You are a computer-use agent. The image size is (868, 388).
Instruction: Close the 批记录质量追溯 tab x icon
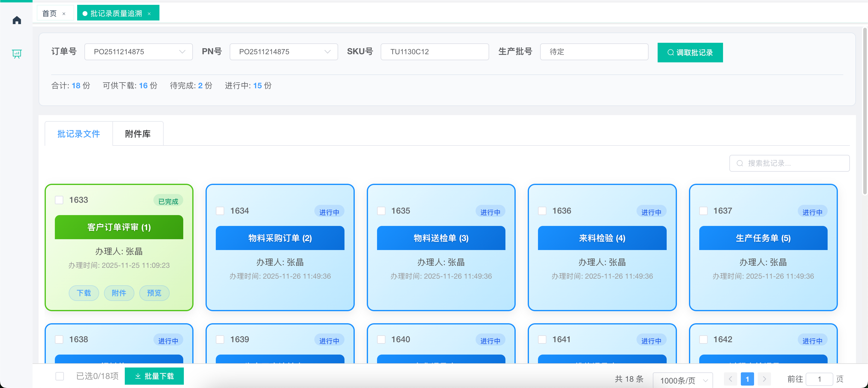tap(149, 14)
